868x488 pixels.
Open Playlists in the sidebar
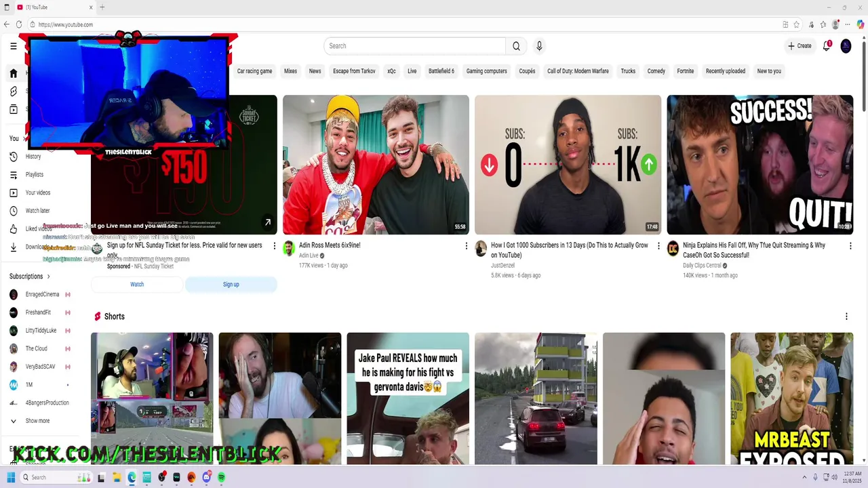pos(34,175)
